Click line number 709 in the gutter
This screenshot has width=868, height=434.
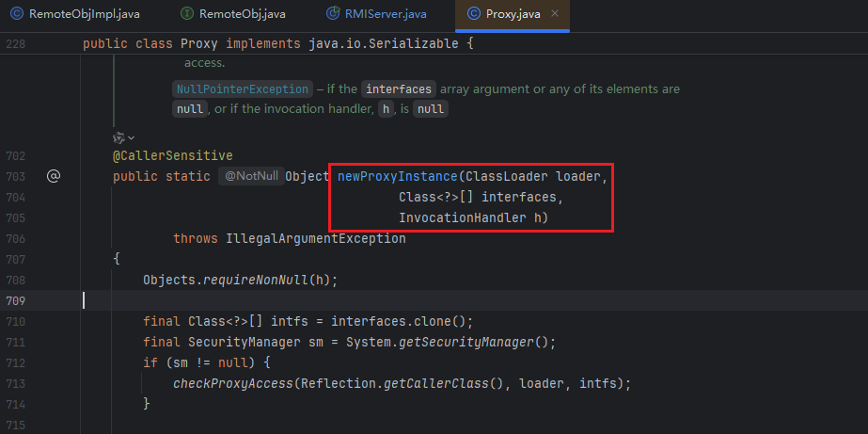click(x=14, y=300)
